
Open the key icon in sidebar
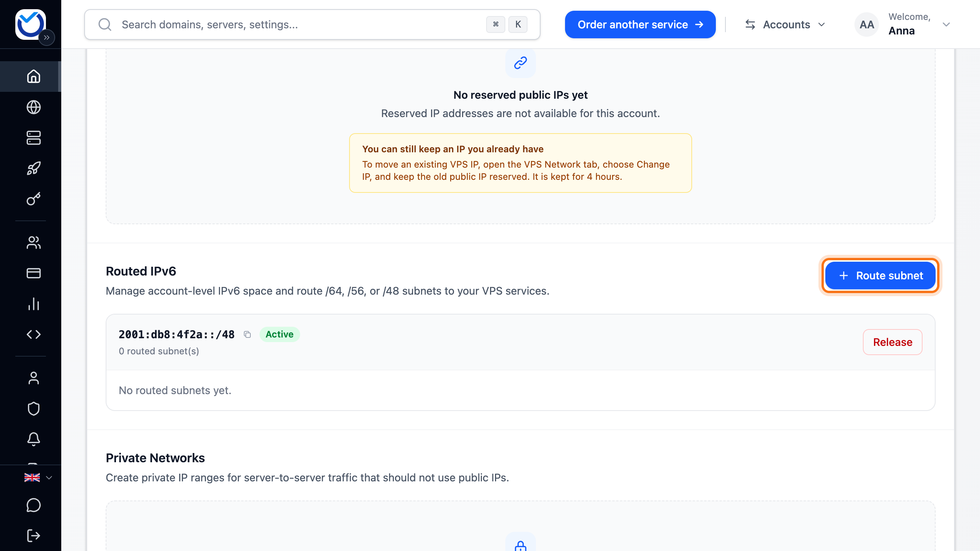coord(34,199)
